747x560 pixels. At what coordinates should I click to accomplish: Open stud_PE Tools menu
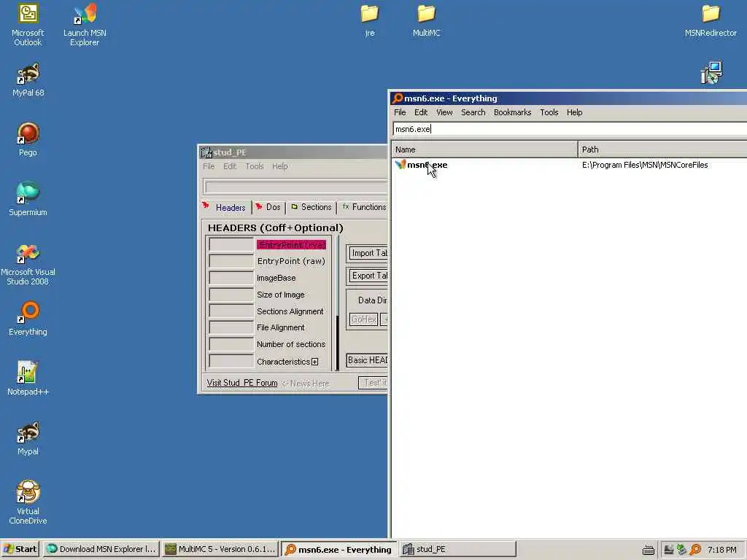pyautogui.click(x=255, y=166)
